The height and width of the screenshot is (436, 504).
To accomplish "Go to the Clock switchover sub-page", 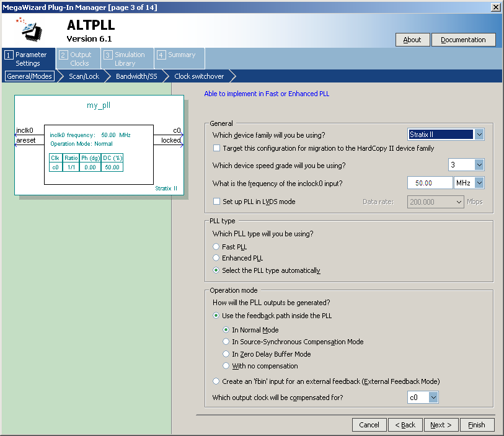I will pos(199,76).
